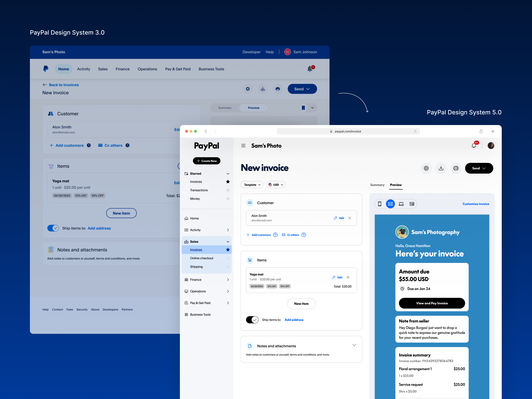
Task: Switch to the Summary tab
Action: (x=377, y=185)
